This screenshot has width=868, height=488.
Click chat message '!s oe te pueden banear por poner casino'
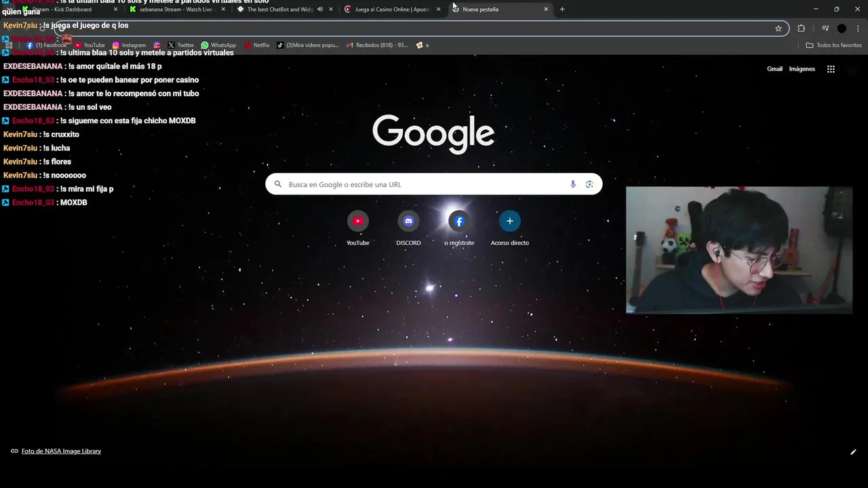[x=130, y=80]
